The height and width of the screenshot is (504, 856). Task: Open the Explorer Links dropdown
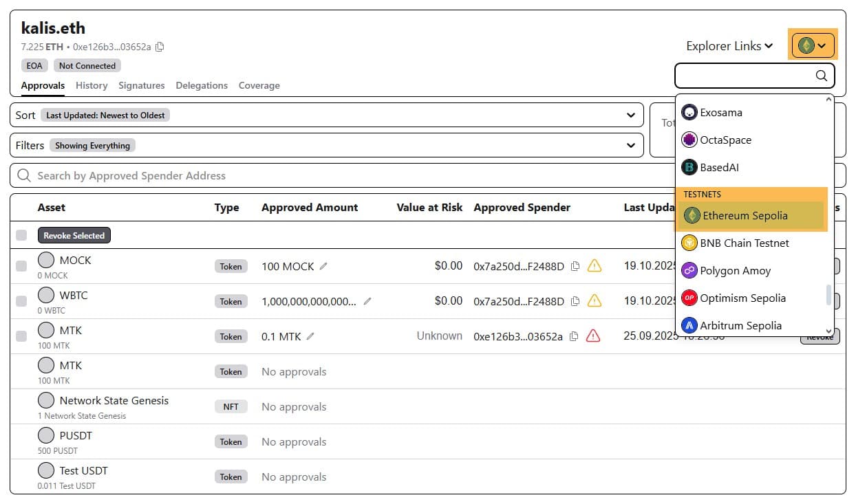[729, 46]
